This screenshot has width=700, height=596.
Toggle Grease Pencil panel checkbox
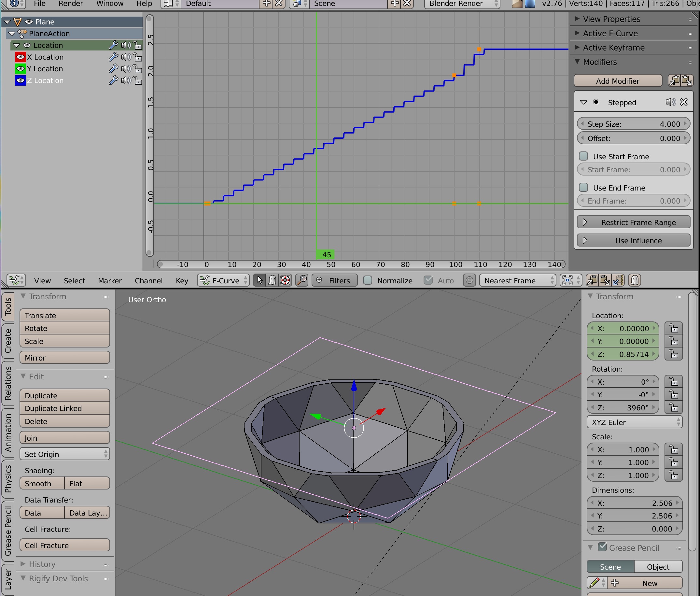click(x=602, y=547)
